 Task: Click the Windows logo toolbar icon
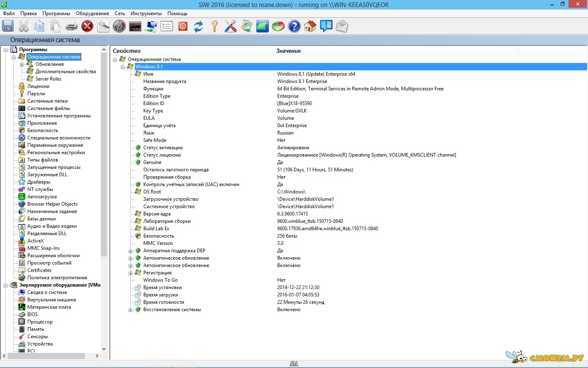coord(246,27)
